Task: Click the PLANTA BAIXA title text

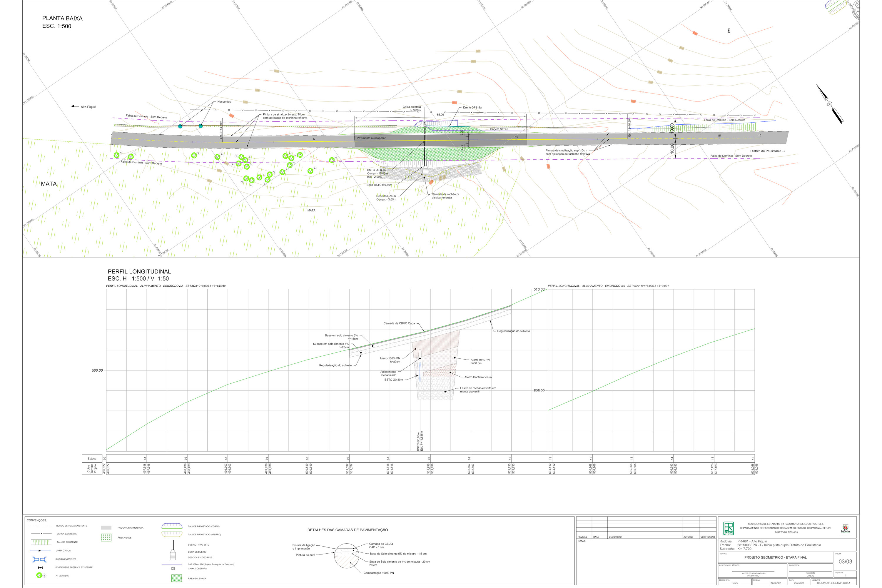Action: pyautogui.click(x=62, y=18)
